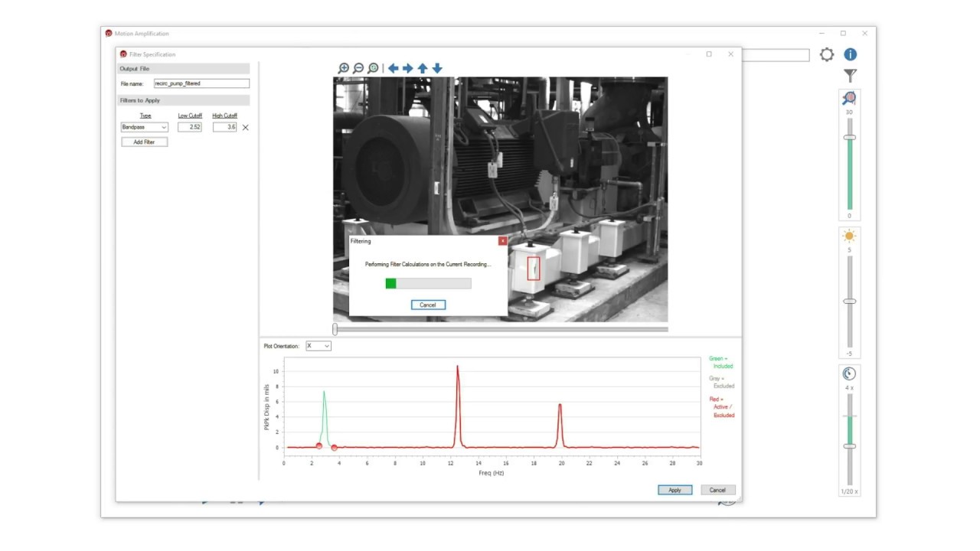
Task: Click the funnel filter icon
Action: 850,76
